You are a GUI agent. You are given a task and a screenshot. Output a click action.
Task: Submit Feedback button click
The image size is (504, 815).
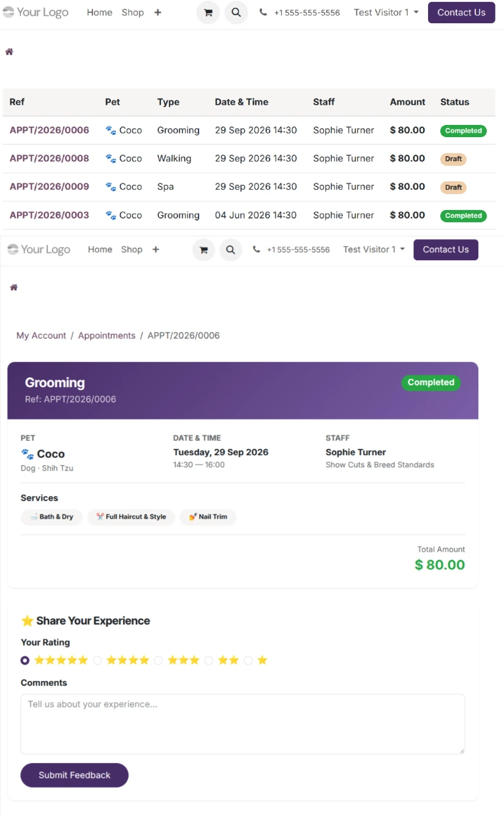tap(75, 775)
